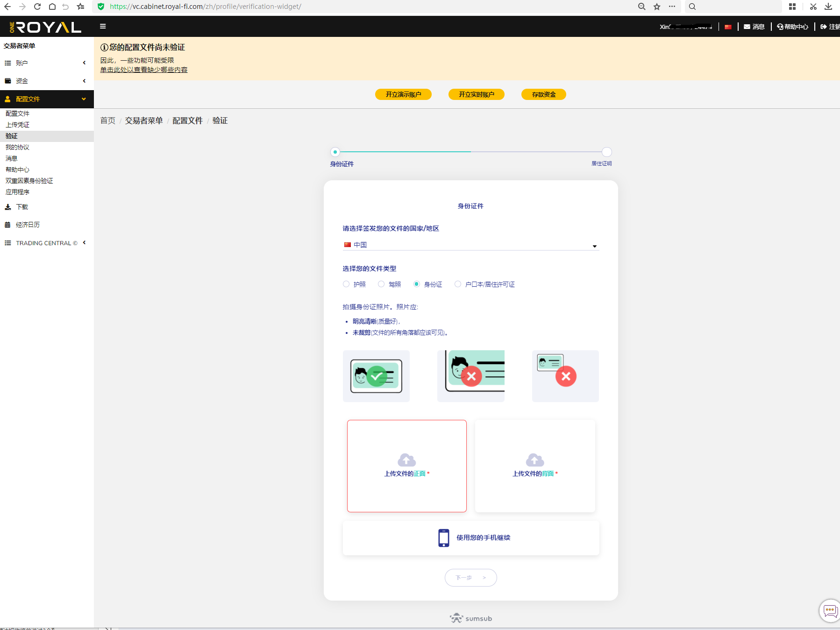Image resolution: width=840 pixels, height=630 pixels.
Task: Open the favorites list star icon
Action: [x=81, y=7]
